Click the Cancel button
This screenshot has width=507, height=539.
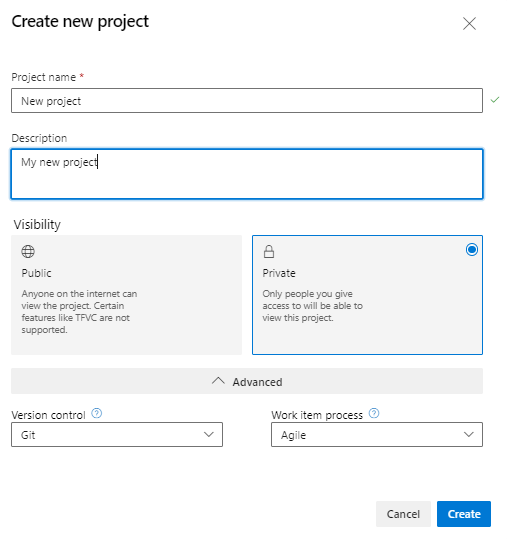tap(403, 514)
